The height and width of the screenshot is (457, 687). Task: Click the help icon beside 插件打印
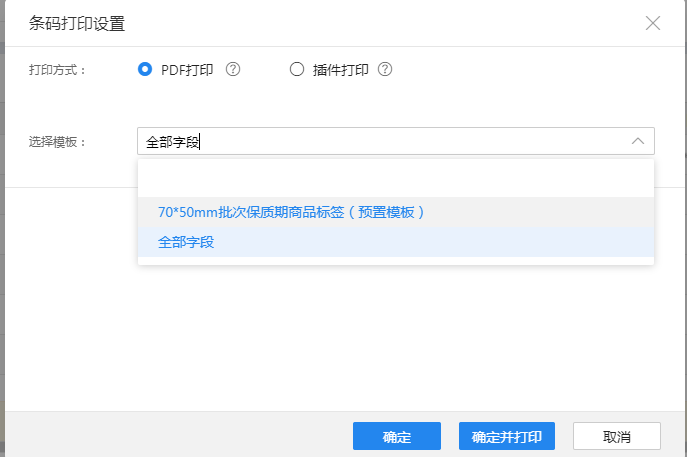pyautogui.click(x=384, y=70)
